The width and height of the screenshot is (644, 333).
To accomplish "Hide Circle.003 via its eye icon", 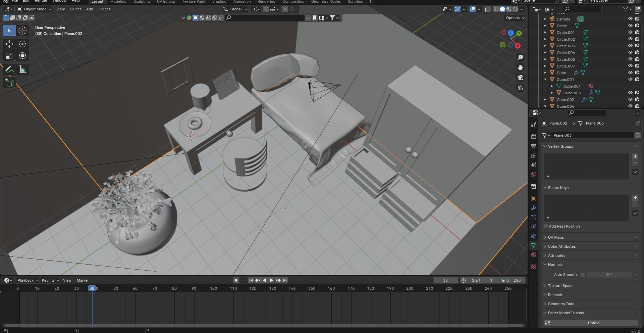I will pyautogui.click(x=630, y=46).
